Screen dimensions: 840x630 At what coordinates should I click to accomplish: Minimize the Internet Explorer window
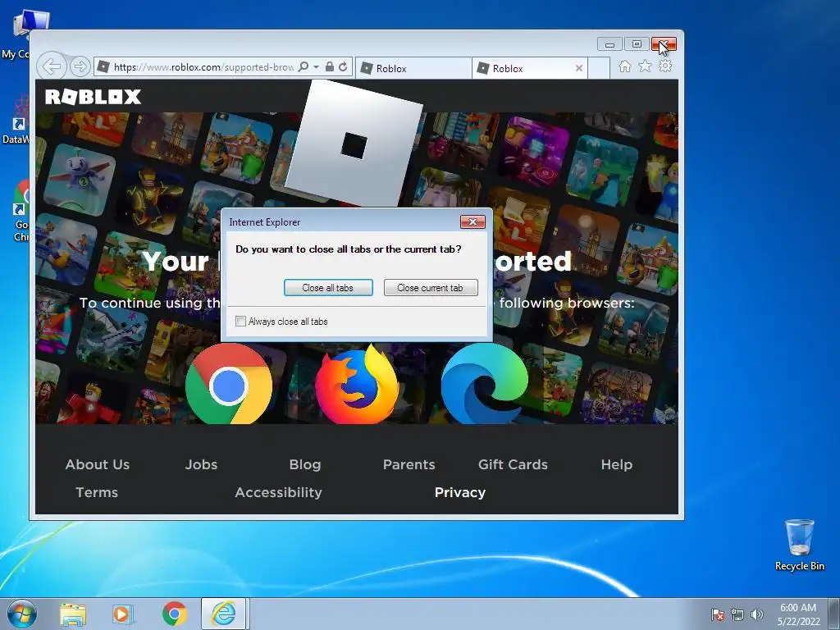(x=609, y=44)
